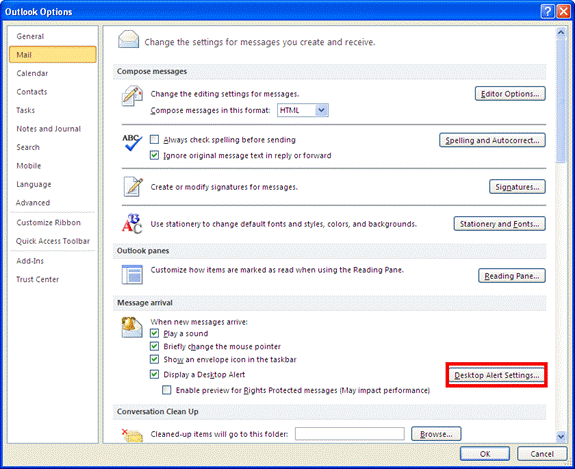The height and width of the screenshot is (469, 575).
Task: Open Customize Ribbon options
Action: 53,223
